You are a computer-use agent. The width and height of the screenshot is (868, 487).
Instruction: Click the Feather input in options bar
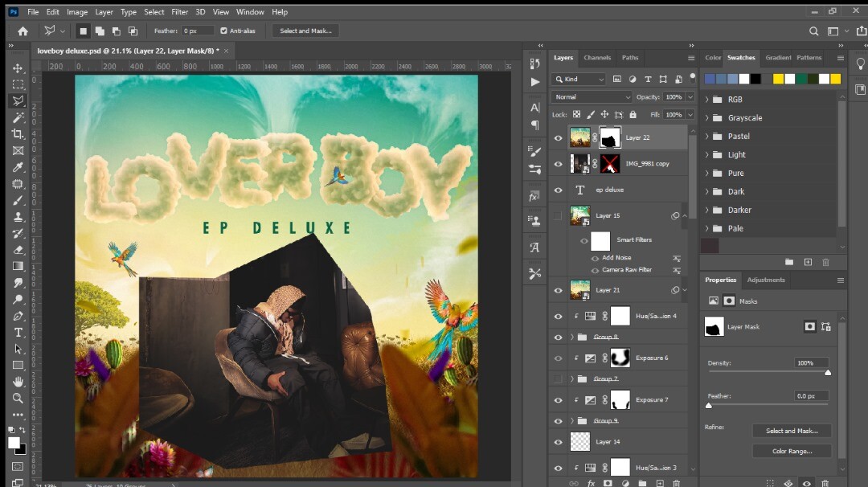(197, 31)
